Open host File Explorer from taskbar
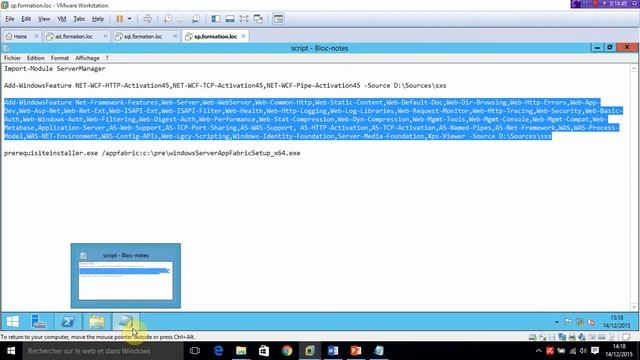This screenshot has width=640, height=360. click(x=241, y=351)
